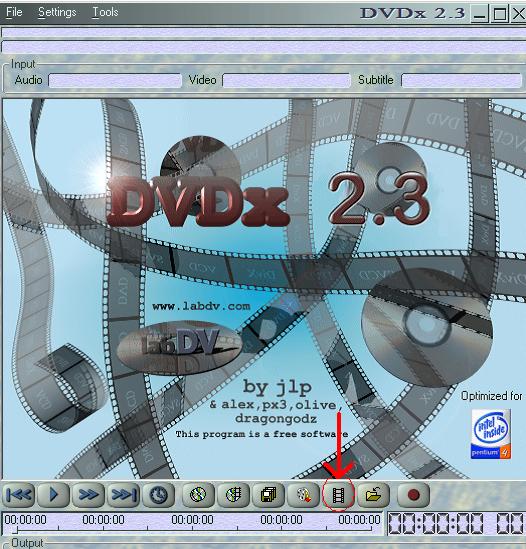Open the Settings menu
Screen dimensions: 526x549
[x=57, y=12]
